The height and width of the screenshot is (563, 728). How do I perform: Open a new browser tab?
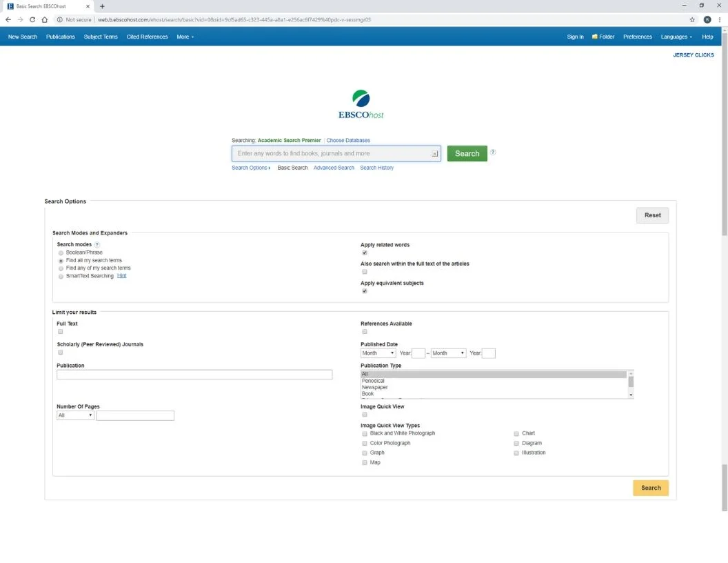(102, 6)
